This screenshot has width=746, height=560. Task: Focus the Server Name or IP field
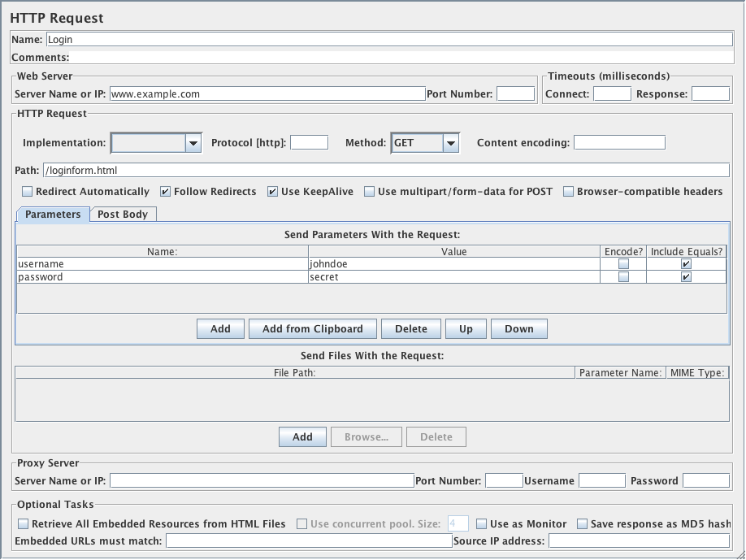pos(267,94)
